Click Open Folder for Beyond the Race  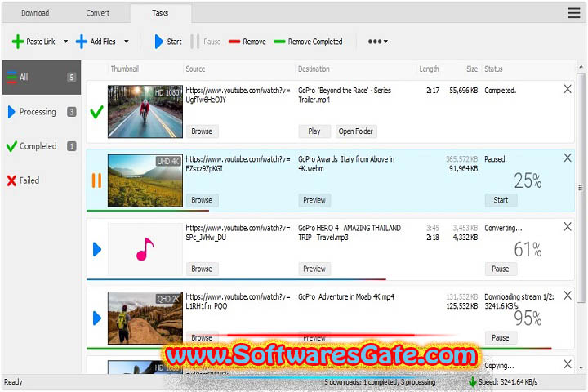[356, 131]
